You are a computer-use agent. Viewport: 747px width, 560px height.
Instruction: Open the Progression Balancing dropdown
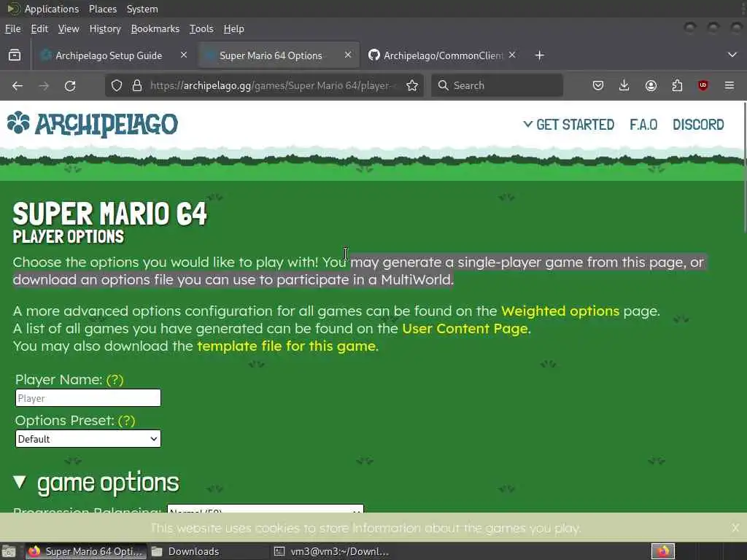(x=266, y=509)
